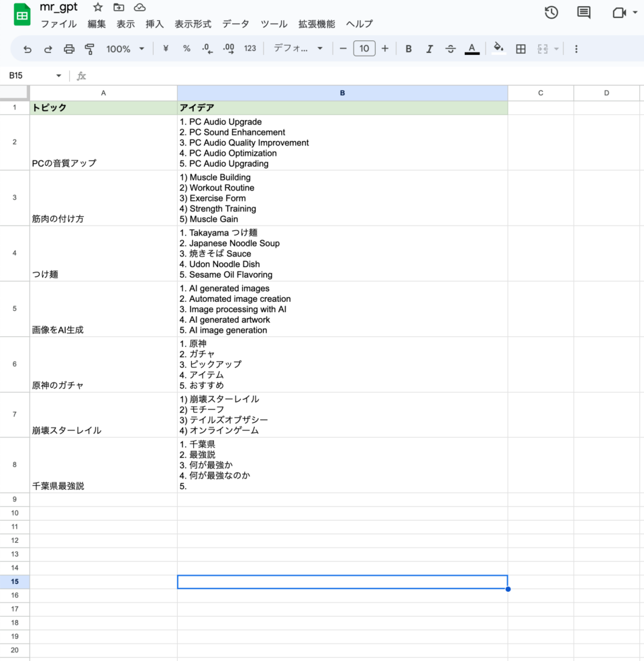
Task: Print the spreadsheet using printer icon
Action: pos(69,49)
